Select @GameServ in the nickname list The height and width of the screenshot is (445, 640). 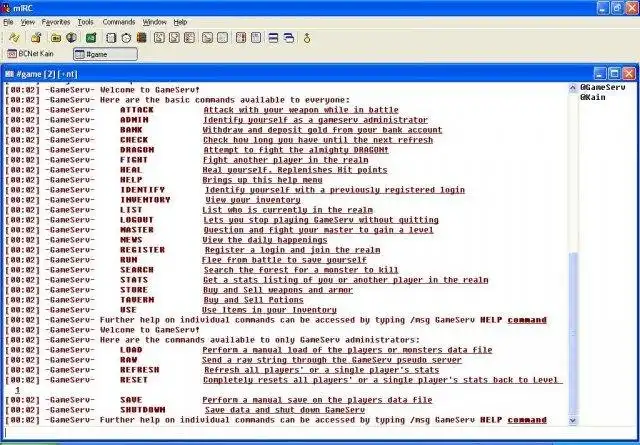(x=602, y=87)
